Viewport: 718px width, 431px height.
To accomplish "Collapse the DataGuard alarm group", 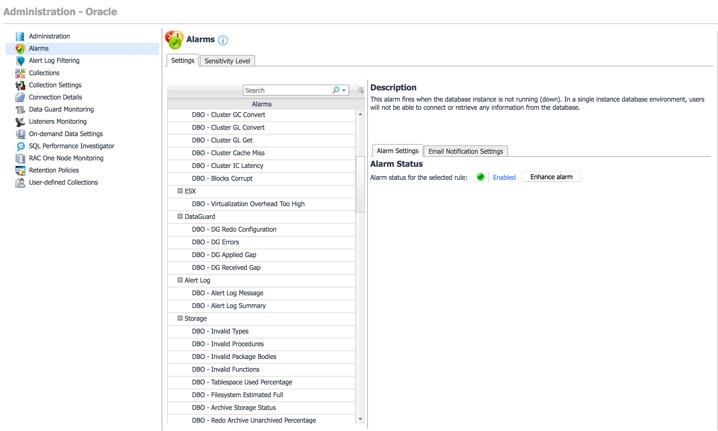I will click(x=180, y=216).
